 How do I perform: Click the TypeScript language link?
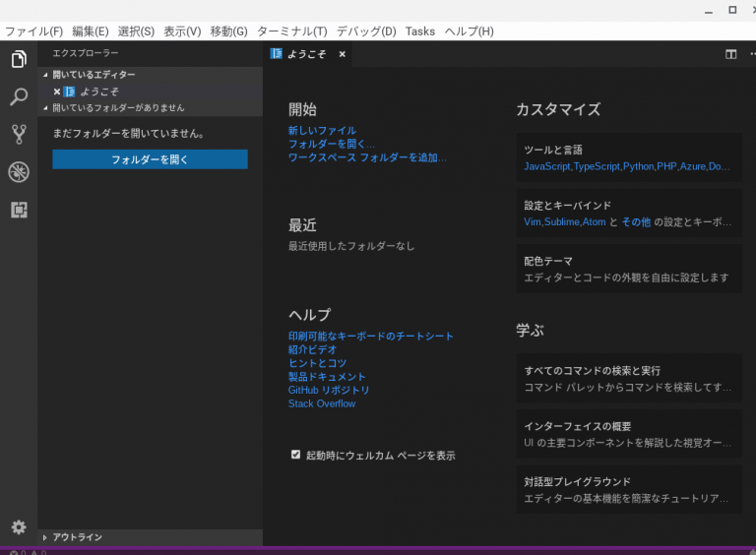[x=597, y=166]
